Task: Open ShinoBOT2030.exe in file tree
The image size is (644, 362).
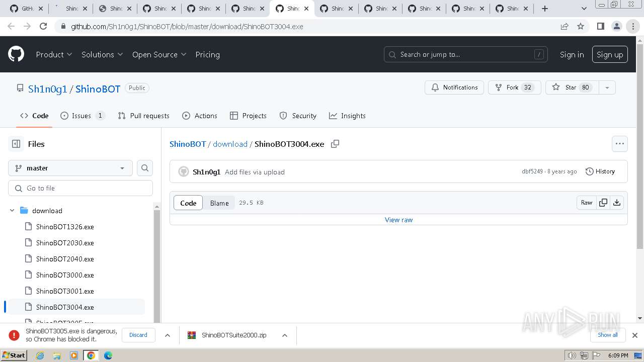Action: click(65, 243)
